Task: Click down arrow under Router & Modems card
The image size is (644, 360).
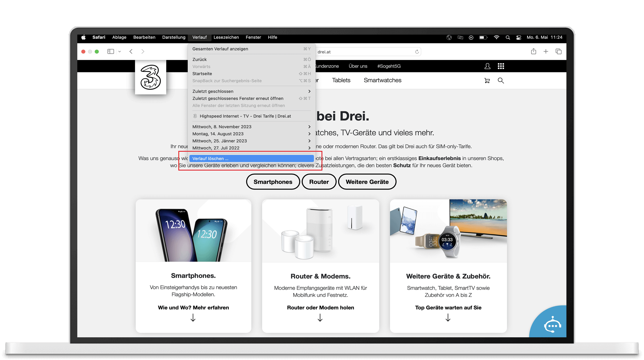Action: coord(320,318)
